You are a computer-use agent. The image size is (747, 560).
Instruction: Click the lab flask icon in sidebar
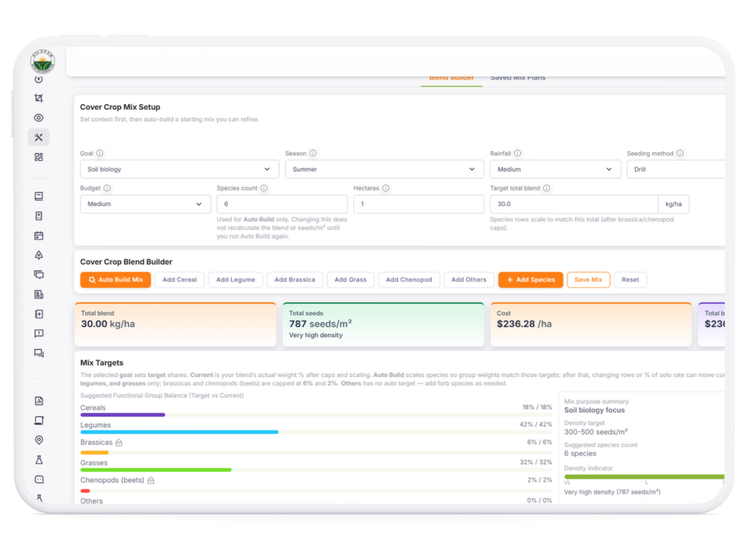[39, 460]
